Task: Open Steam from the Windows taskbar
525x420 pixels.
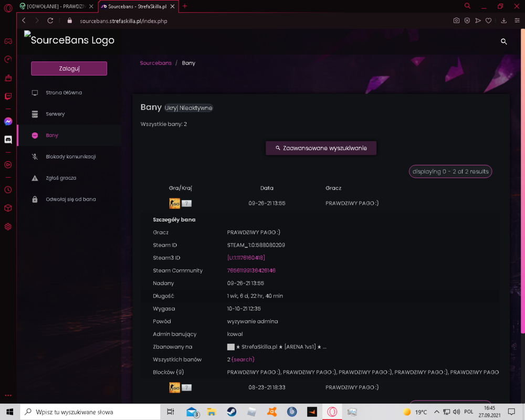Action: point(232,412)
